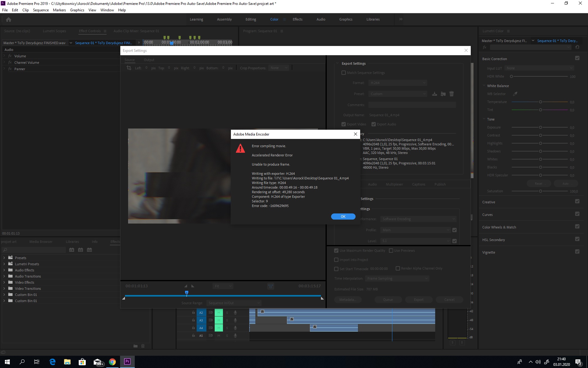Image resolution: width=588 pixels, height=368 pixels.
Task: Select the Effects tab in workspace switcher
Action: (x=297, y=19)
